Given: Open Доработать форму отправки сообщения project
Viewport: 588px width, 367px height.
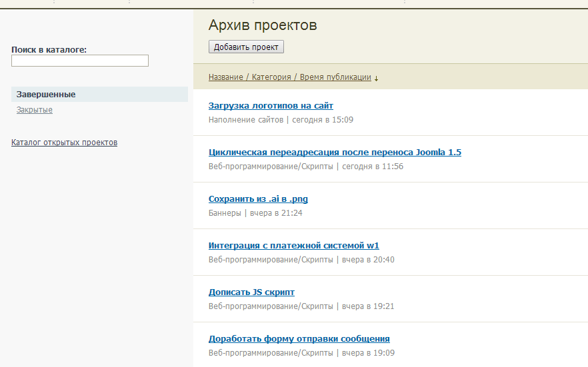Looking at the screenshot, I should click(299, 338).
